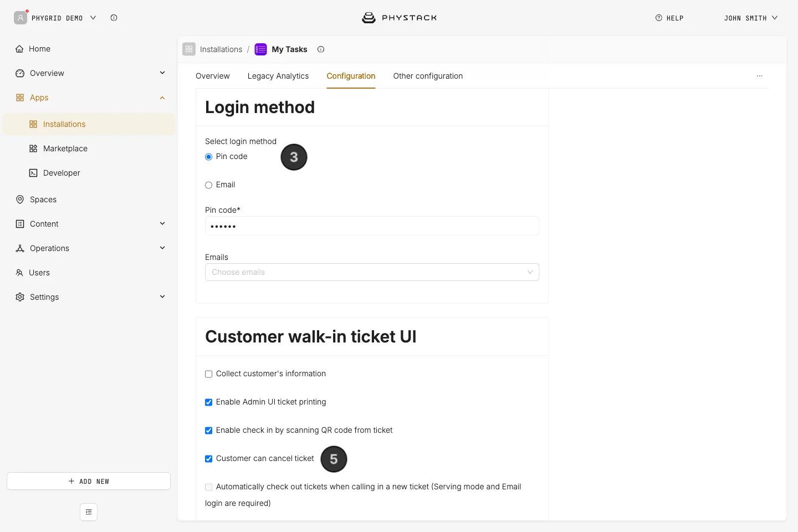Expand the Operations section chevron
Image resolution: width=798 pixels, height=532 pixels.
[162, 248]
